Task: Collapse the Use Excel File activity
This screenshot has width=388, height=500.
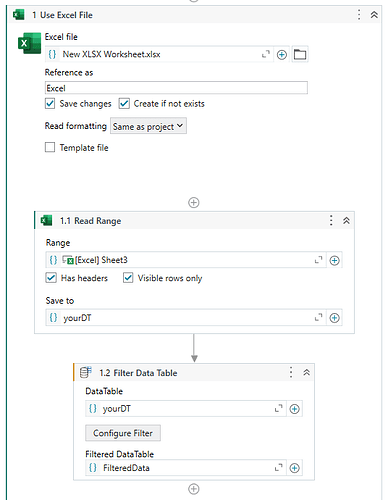Action: 374,15
